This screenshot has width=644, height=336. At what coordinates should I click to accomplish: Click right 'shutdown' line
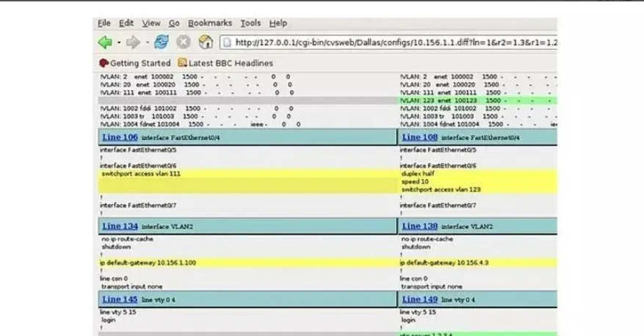click(416, 247)
